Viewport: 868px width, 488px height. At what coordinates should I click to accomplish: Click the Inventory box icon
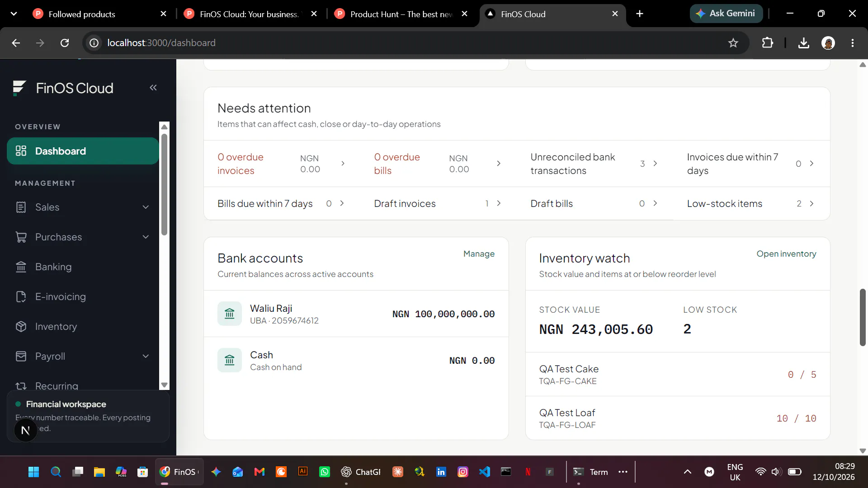tap(21, 326)
